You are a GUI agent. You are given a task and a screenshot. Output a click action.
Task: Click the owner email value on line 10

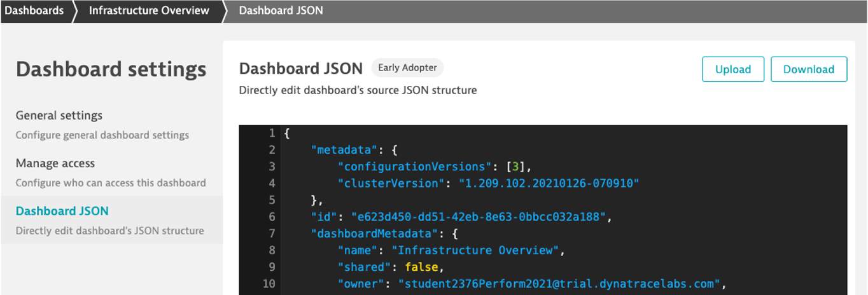coord(559,284)
